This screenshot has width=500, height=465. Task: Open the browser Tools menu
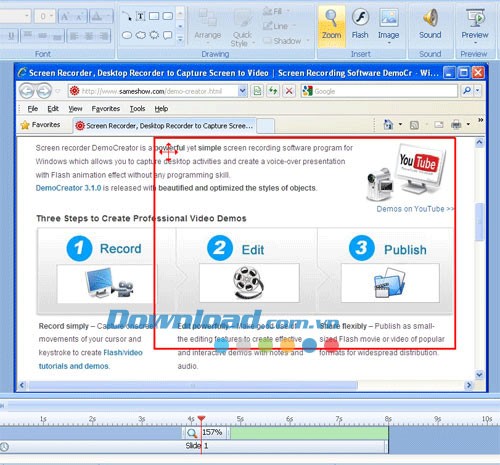coord(137,109)
